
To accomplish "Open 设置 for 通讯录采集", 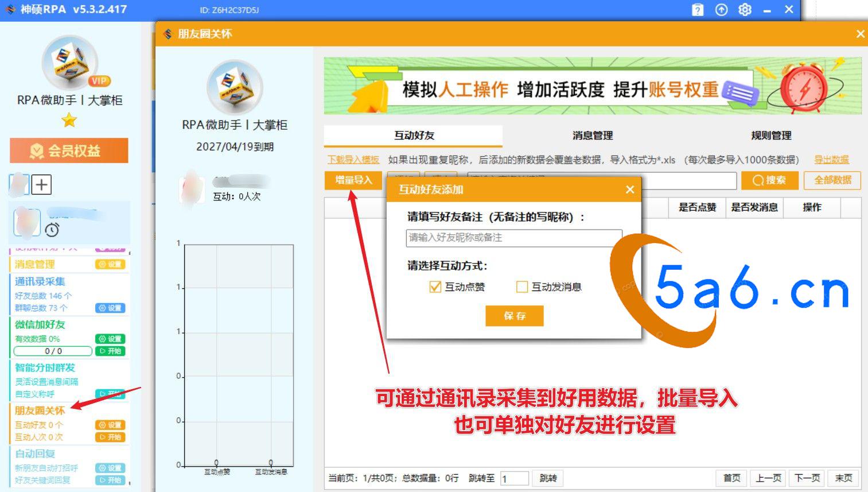I will tap(110, 308).
